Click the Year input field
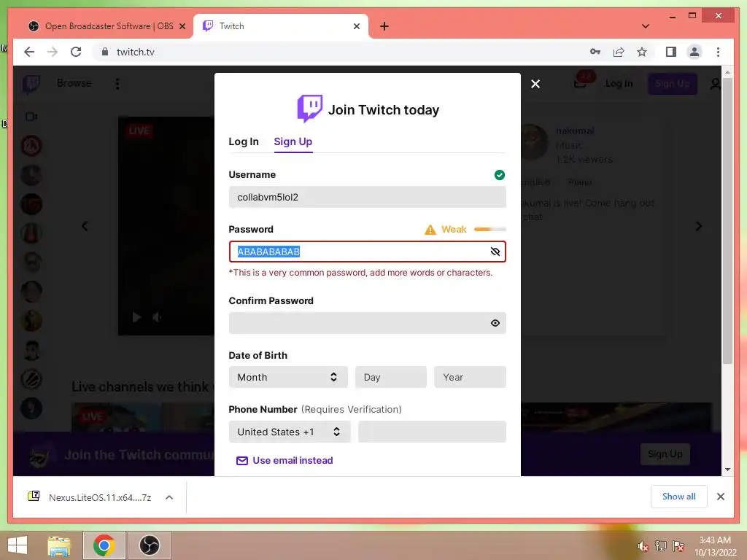 point(470,377)
